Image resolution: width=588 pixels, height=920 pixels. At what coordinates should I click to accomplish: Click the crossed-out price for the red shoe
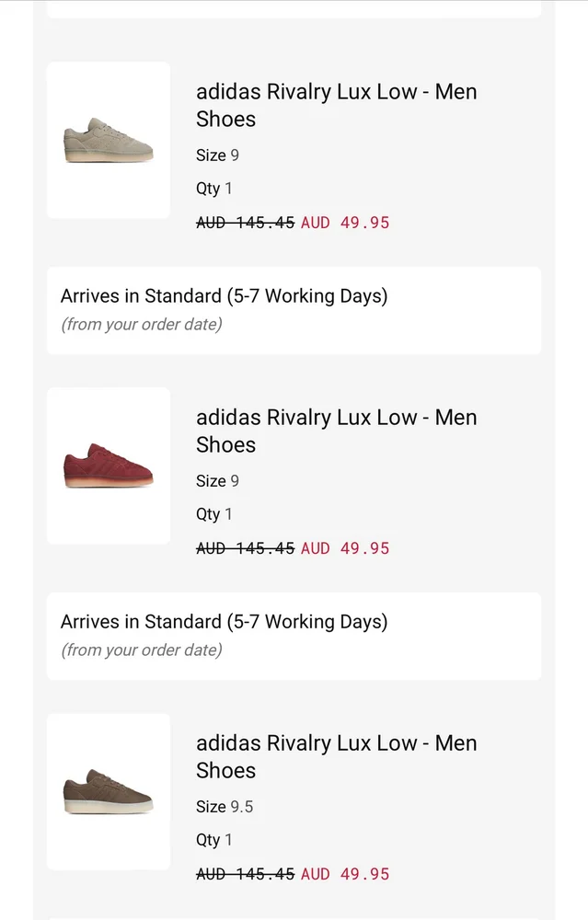click(245, 548)
